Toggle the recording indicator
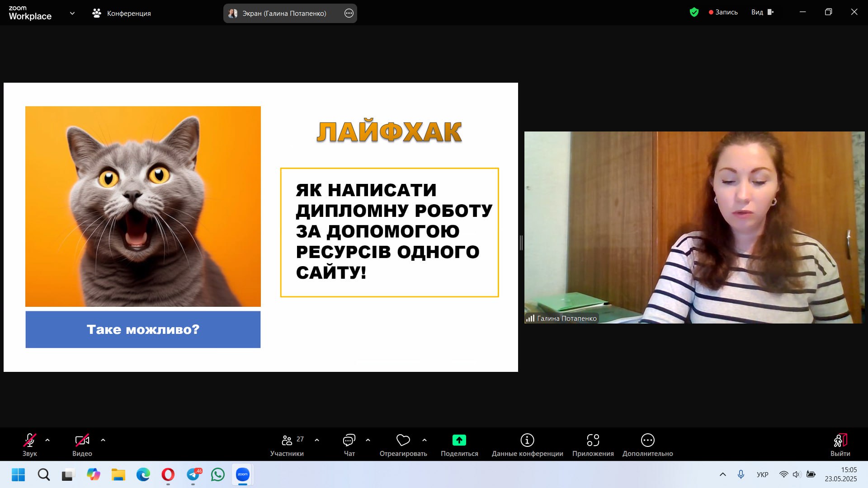Image resolution: width=868 pixels, height=488 pixels. [x=723, y=12]
